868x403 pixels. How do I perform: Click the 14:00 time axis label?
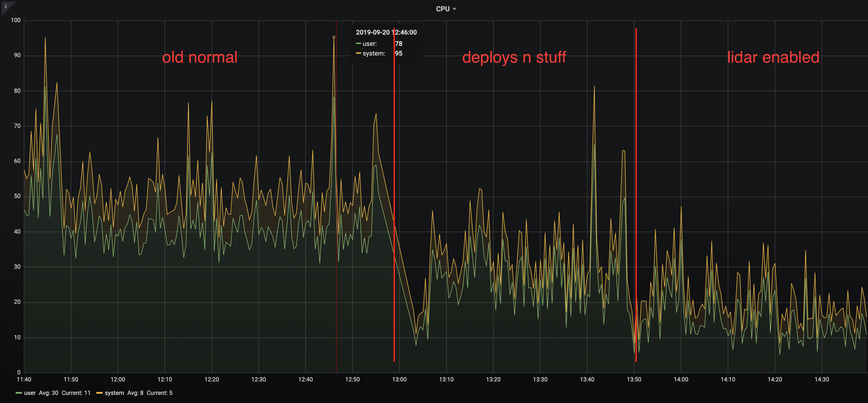[681, 380]
